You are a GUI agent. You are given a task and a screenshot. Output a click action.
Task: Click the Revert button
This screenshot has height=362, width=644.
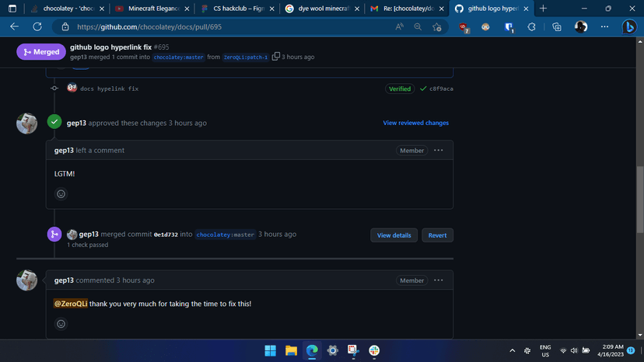pyautogui.click(x=437, y=235)
